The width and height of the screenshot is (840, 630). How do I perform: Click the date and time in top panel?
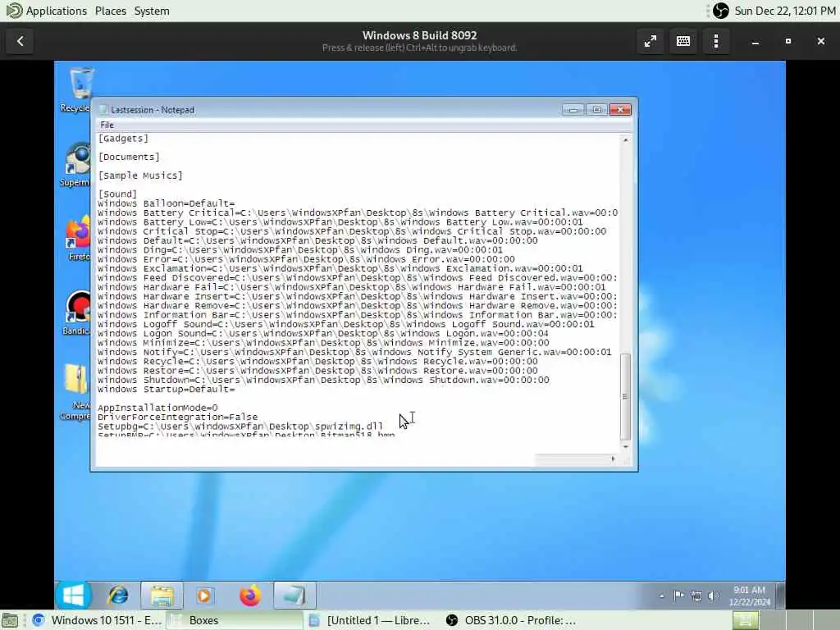click(x=784, y=11)
